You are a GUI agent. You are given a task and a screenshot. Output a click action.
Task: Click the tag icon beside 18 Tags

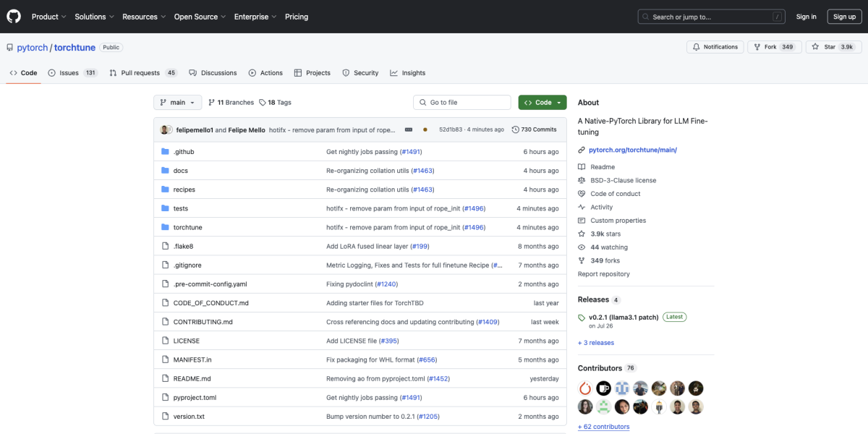[x=262, y=103]
